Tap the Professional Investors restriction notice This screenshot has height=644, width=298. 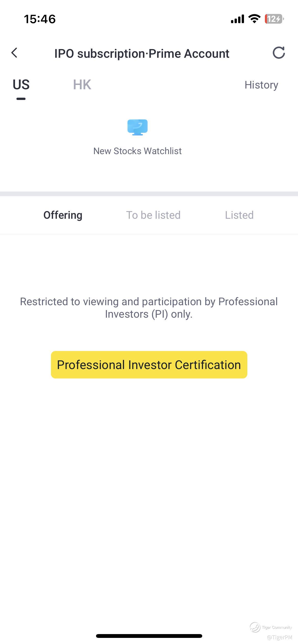pos(149,308)
